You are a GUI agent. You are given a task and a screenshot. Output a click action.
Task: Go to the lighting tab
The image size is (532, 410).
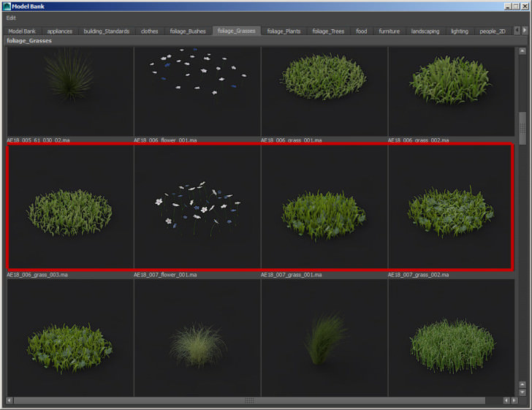pyautogui.click(x=459, y=31)
